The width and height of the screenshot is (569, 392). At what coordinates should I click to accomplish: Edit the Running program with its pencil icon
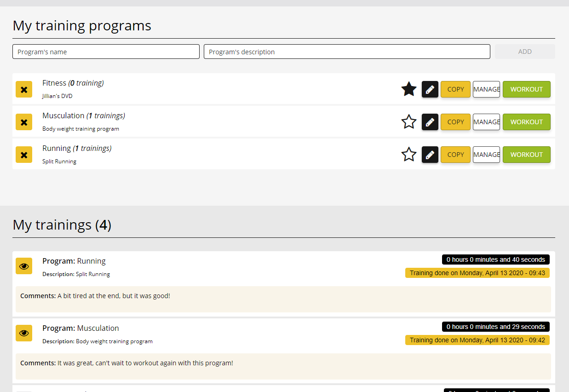(430, 155)
